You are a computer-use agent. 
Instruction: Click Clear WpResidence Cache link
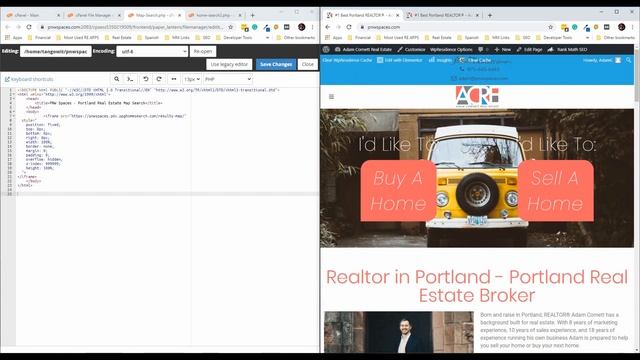(347, 60)
